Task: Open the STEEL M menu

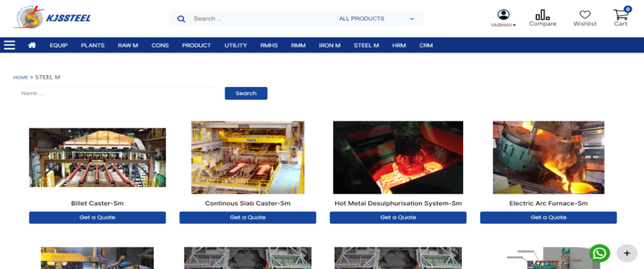Action: (367, 45)
